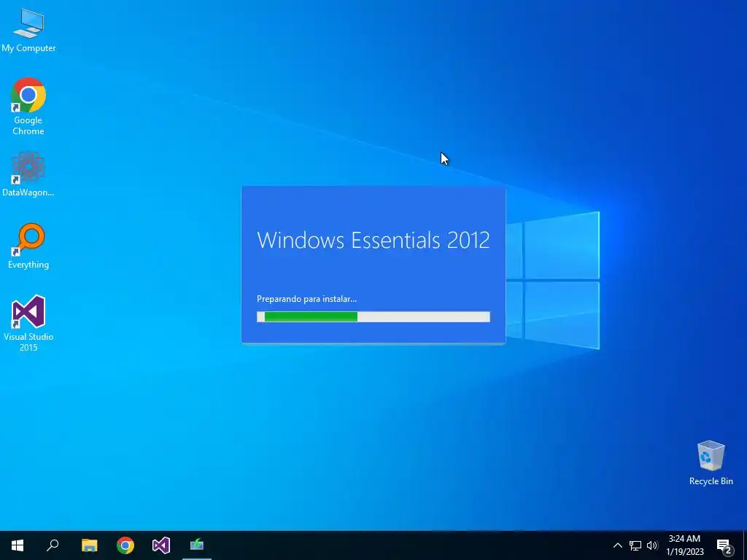Open the network status tray icon
The width and height of the screenshot is (747, 560).
coord(635,545)
